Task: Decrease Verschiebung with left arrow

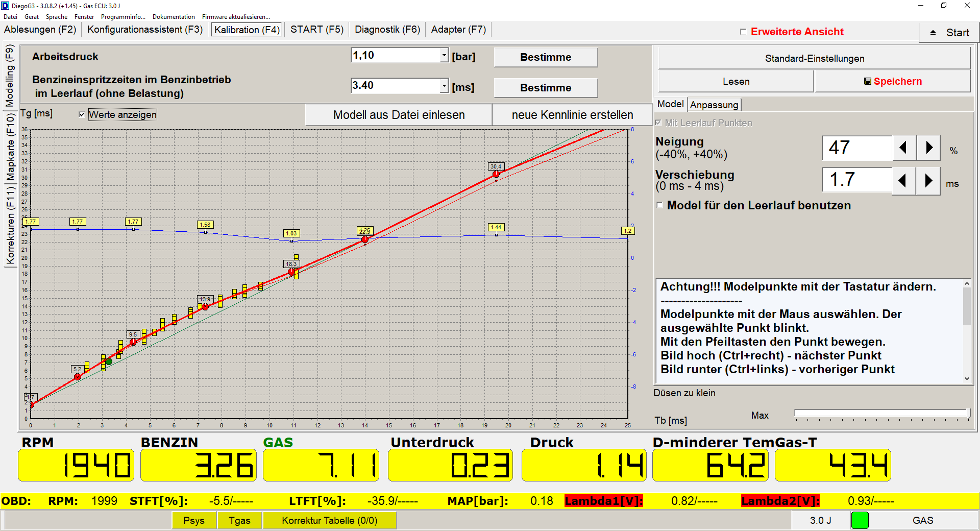Action: click(904, 180)
